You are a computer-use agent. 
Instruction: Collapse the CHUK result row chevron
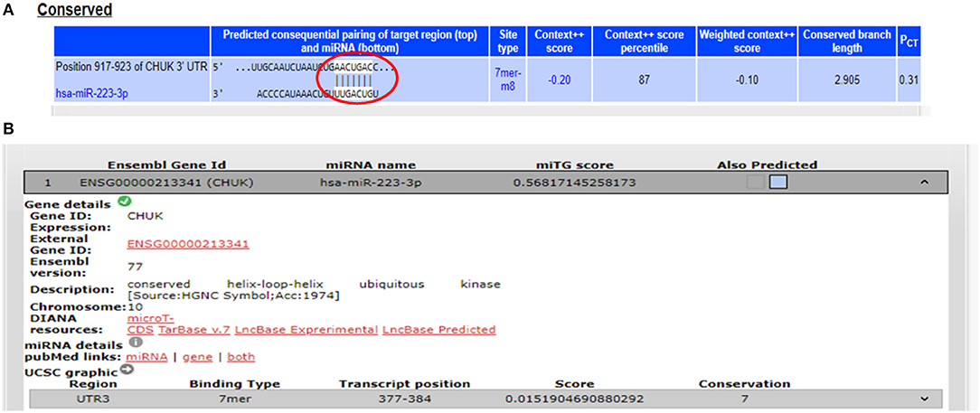point(926,182)
